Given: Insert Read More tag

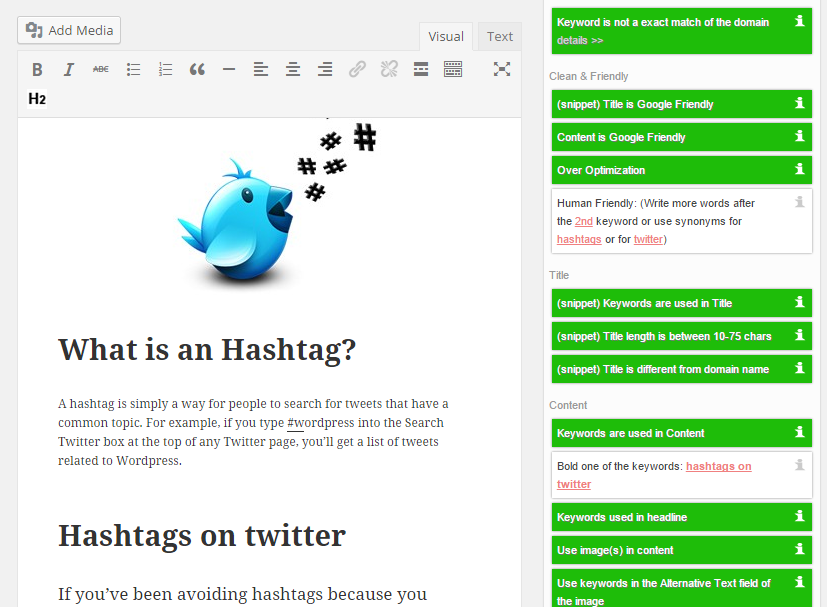Looking at the screenshot, I should point(421,69).
